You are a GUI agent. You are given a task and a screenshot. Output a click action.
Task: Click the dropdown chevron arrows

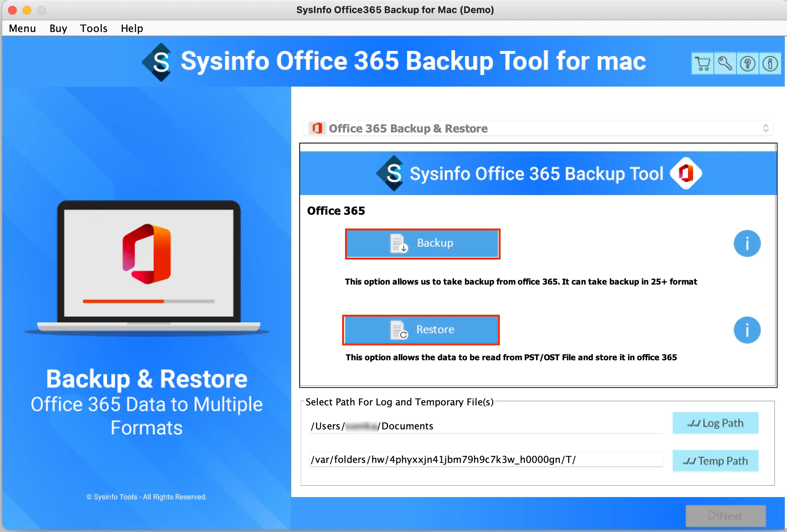[x=766, y=128]
